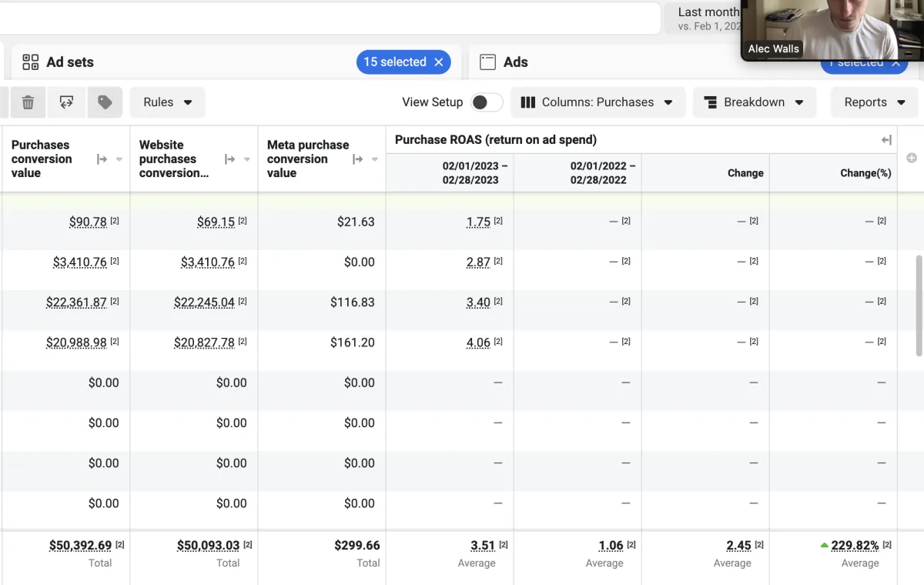The image size is (924, 585).
Task: Clear the 15 selected ad sets filter
Action: click(439, 62)
